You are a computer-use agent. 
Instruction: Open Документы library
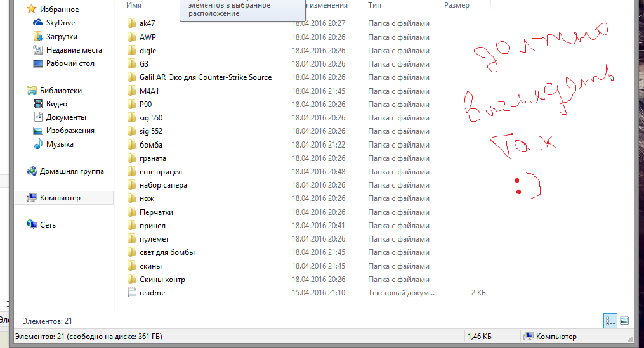[x=66, y=117]
